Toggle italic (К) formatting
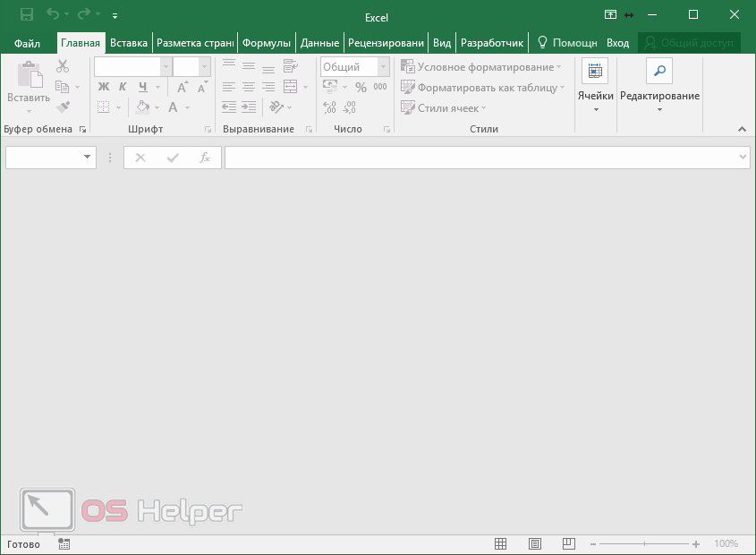The width and height of the screenshot is (756, 555). click(123, 87)
